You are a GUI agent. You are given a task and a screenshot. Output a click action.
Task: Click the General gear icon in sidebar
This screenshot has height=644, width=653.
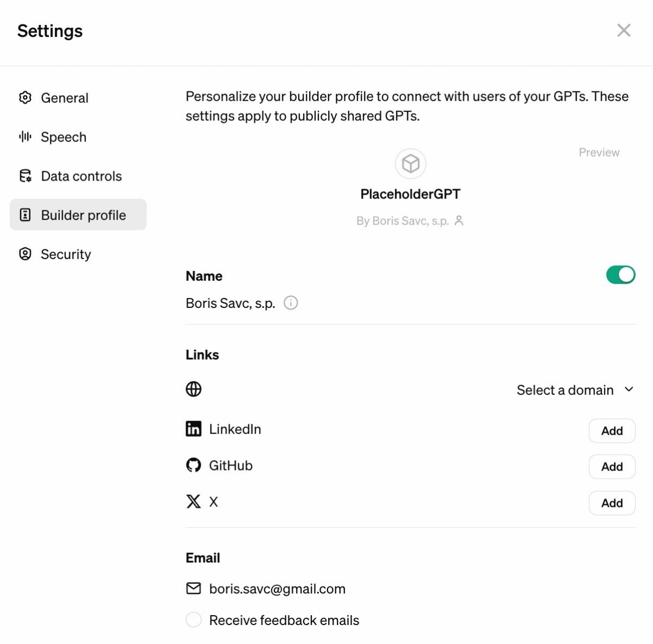click(25, 97)
